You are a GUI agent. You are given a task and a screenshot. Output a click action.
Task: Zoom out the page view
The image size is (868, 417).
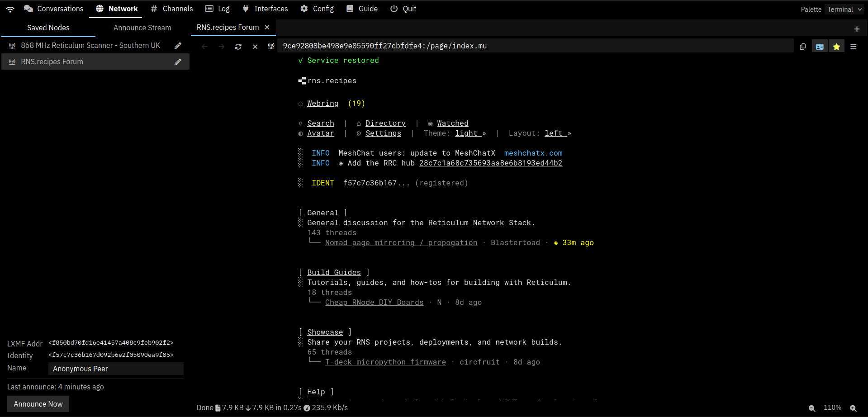812,408
